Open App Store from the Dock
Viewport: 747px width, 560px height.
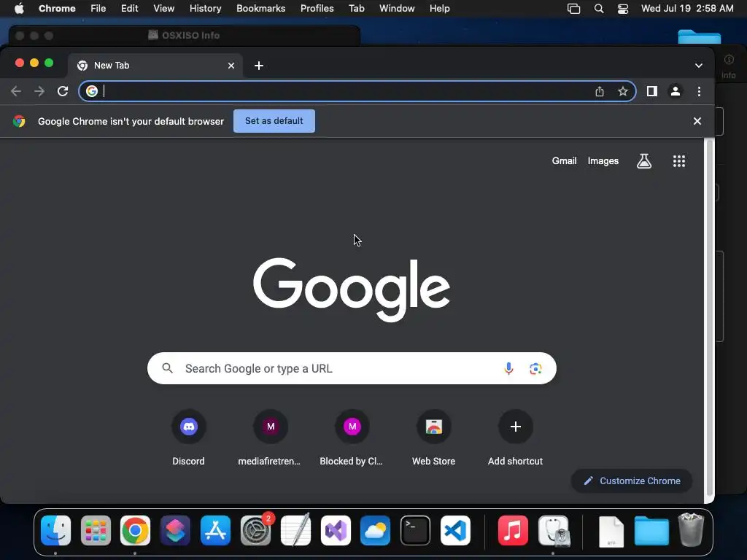click(215, 531)
